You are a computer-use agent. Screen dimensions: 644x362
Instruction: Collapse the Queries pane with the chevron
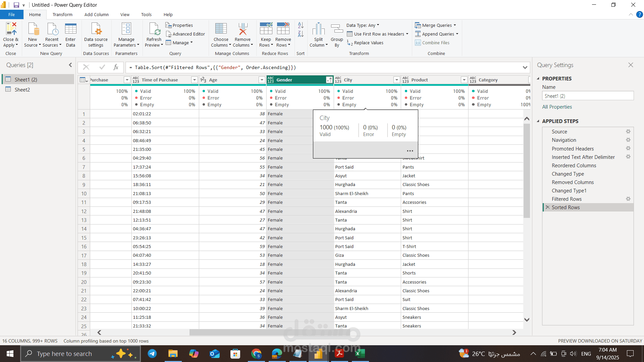click(70, 65)
